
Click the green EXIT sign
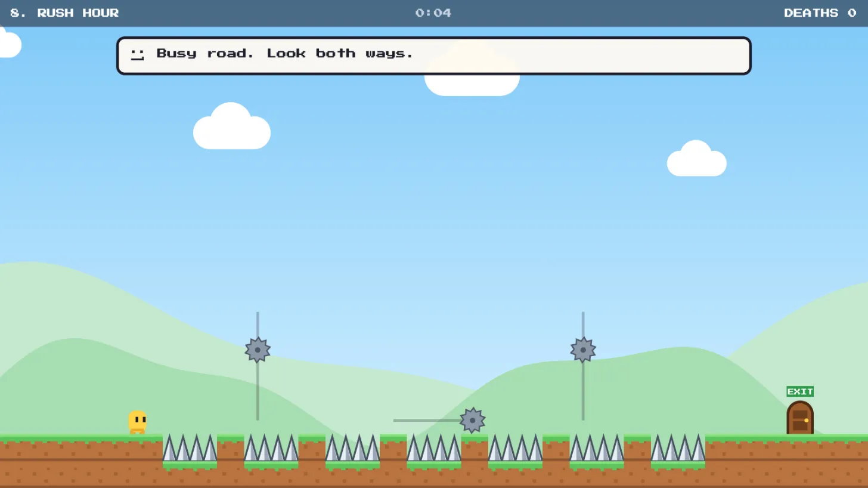click(799, 391)
